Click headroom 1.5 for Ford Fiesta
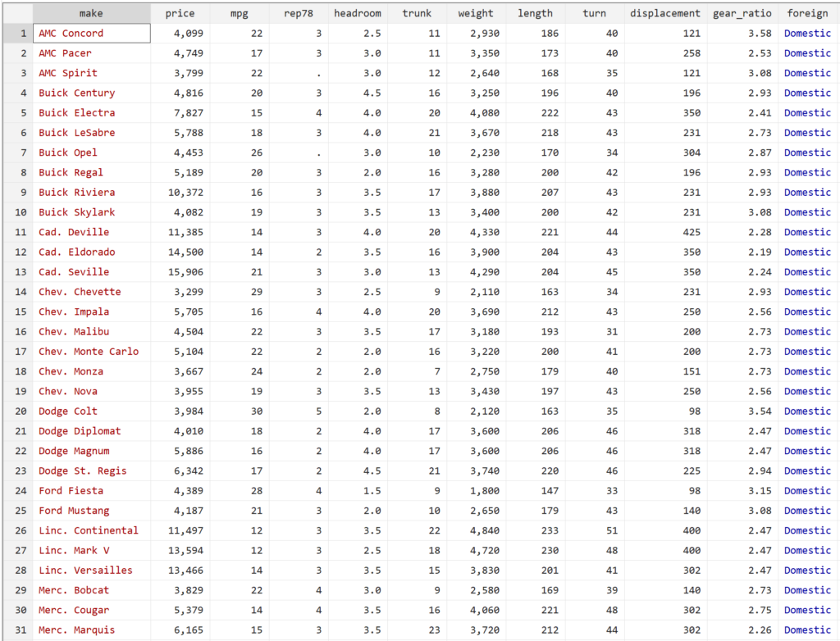 [x=358, y=490]
